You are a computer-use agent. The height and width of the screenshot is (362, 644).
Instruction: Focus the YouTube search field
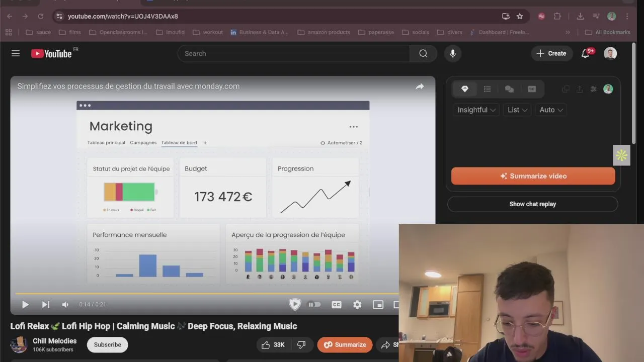click(294, 53)
